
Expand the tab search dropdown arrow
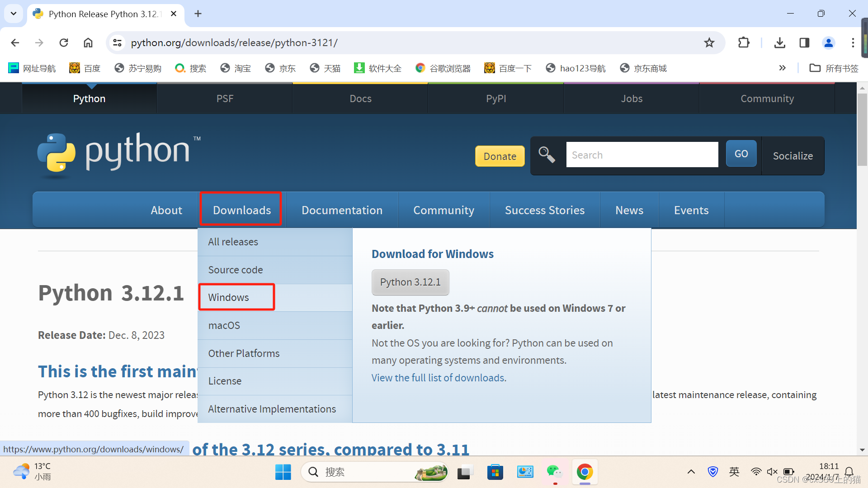click(x=14, y=14)
